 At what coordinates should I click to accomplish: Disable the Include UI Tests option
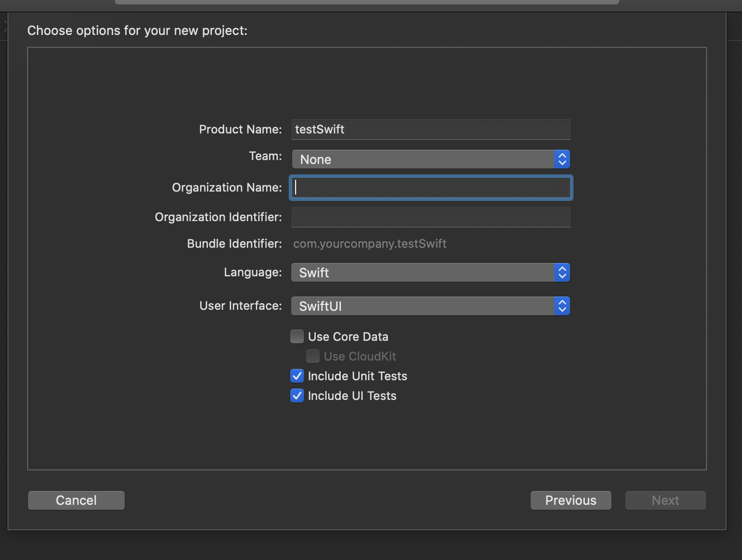pyautogui.click(x=297, y=395)
